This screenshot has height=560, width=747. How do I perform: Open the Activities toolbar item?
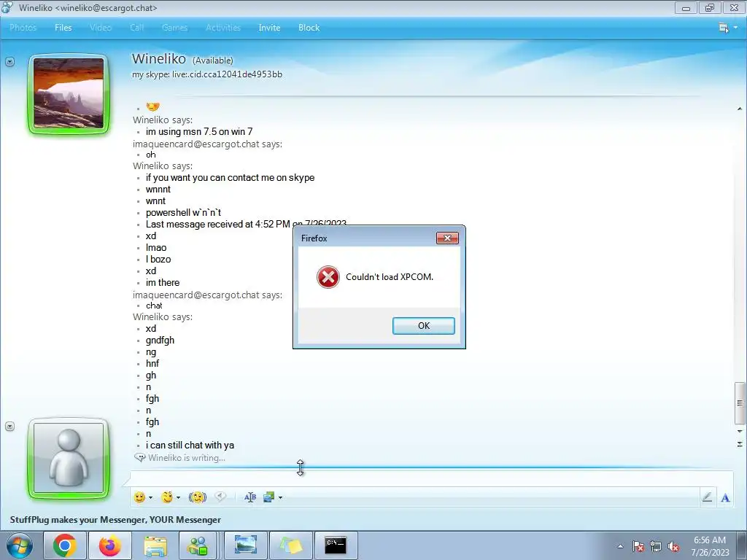click(x=223, y=28)
